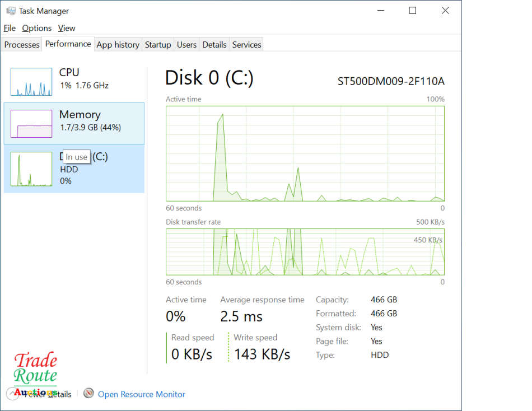Open the File menu
Viewport: 532px width, 411px height.
10,28
